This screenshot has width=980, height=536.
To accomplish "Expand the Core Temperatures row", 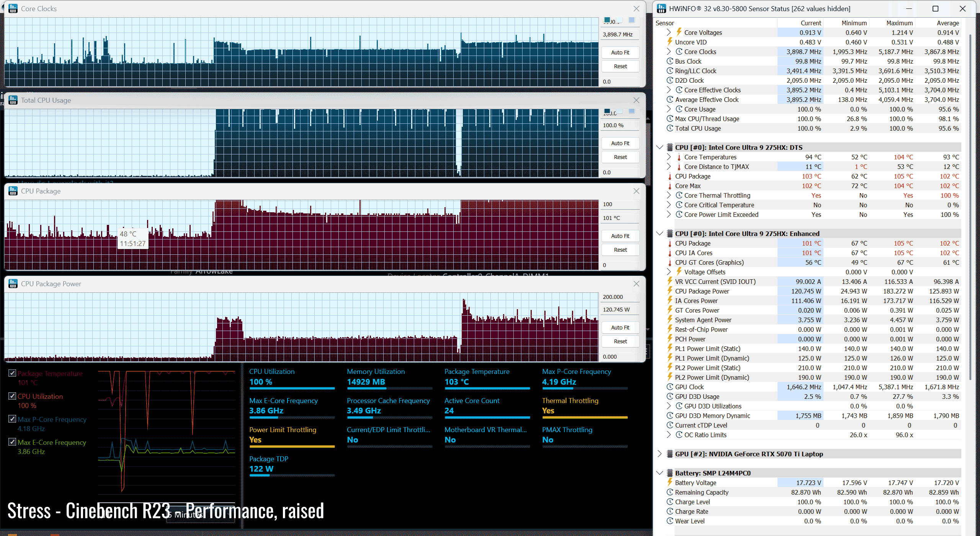I will [668, 157].
